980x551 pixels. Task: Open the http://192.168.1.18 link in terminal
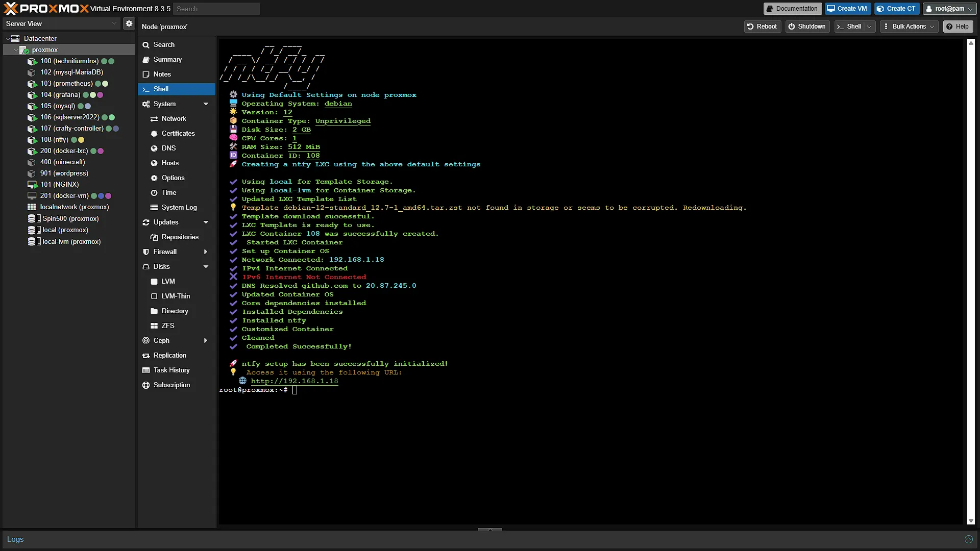(295, 381)
